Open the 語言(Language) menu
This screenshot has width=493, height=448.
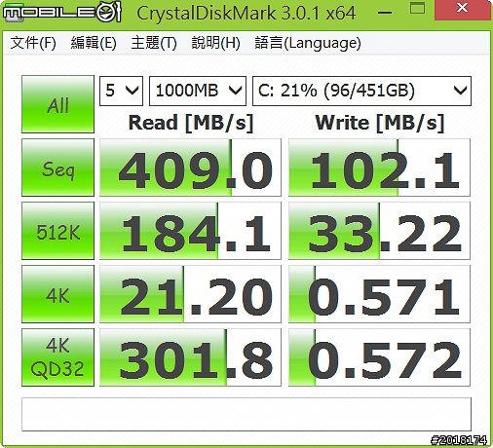coord(308,43)
